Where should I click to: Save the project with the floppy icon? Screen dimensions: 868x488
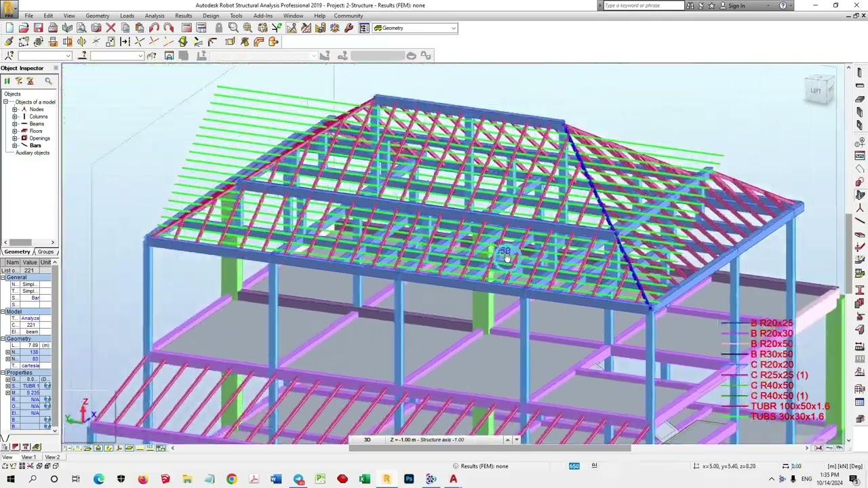pyautogui.click(x=38, y=28)
